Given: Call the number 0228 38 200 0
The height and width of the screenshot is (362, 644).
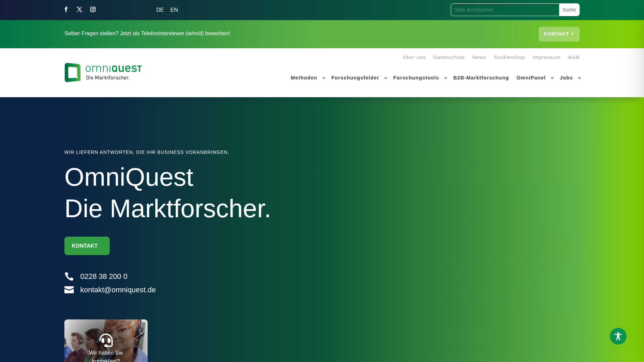Looking at the screenshot, I should [104, 277].
